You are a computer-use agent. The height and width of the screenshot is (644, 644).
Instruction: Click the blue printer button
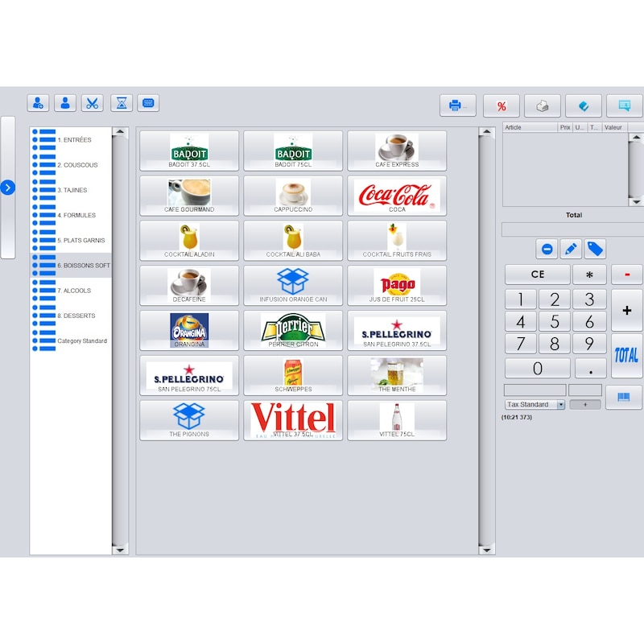pyautogui.click(x=457, y=105)
